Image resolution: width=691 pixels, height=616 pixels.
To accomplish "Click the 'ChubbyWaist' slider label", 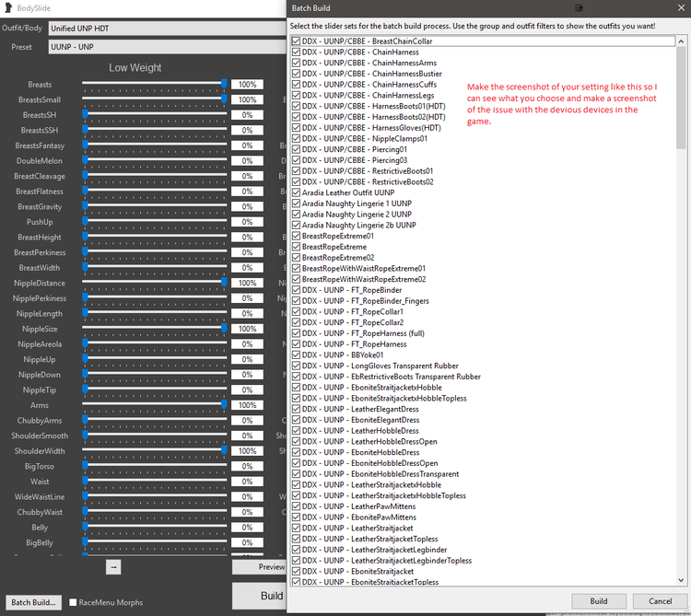I will coord(40,512).
